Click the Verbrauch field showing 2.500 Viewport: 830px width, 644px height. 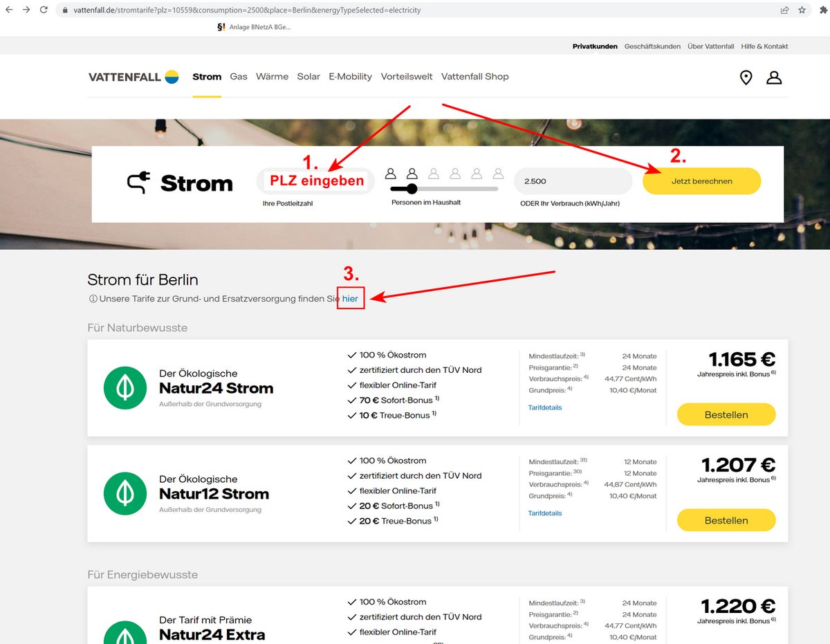pos(573,181)
